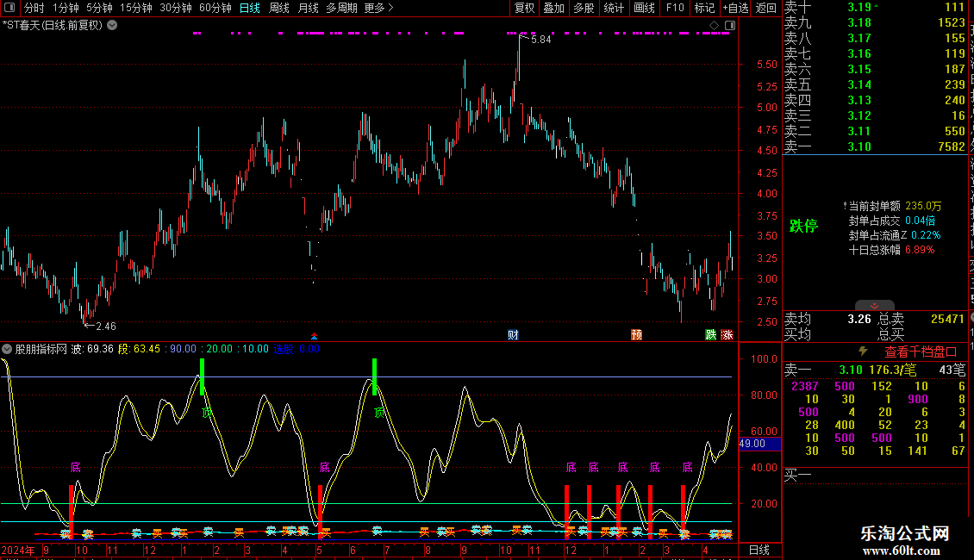Open the 画线 drawing tools
974x560 pixels.
[644, 8]
